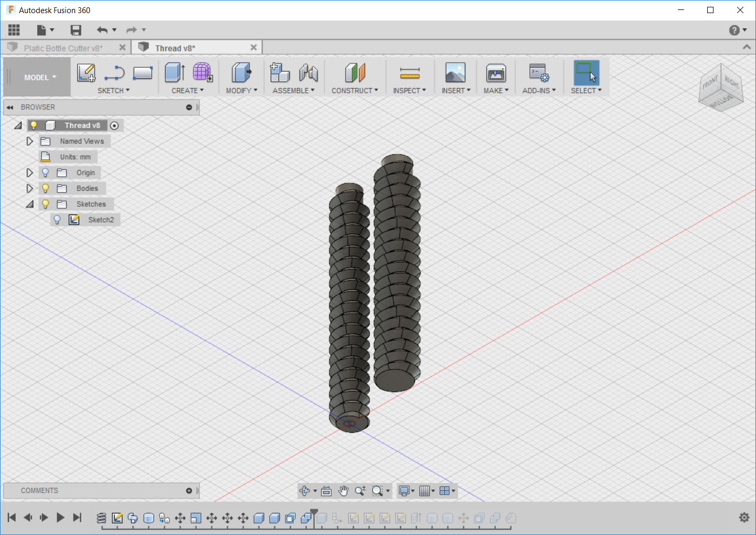Open the Display Settings dropdown

pos(407,491)
